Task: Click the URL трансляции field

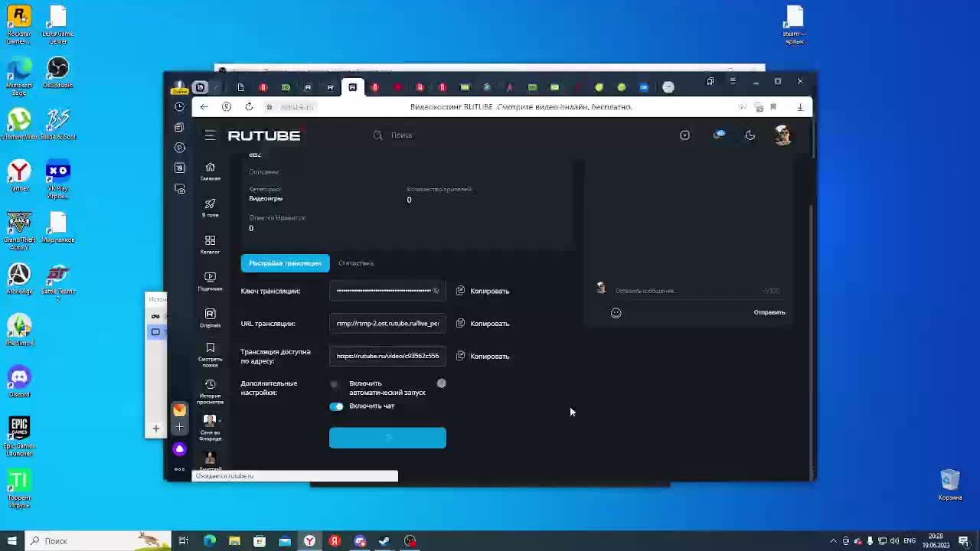Action: [x=387, y=324]
